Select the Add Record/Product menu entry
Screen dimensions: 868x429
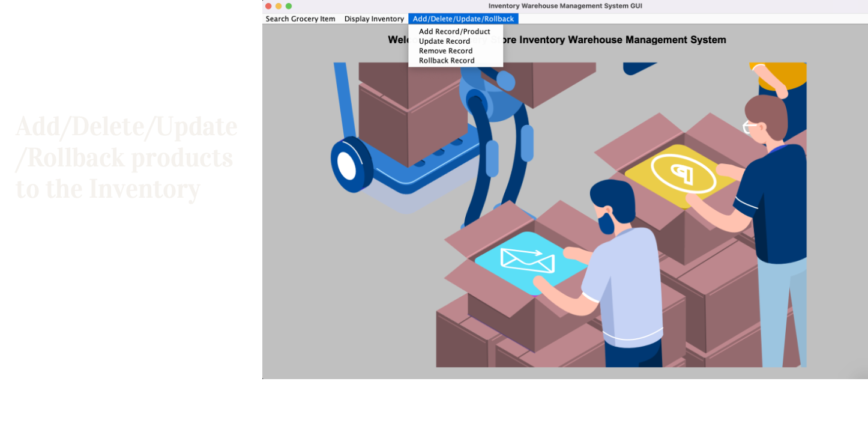click(x=454, y=31)
